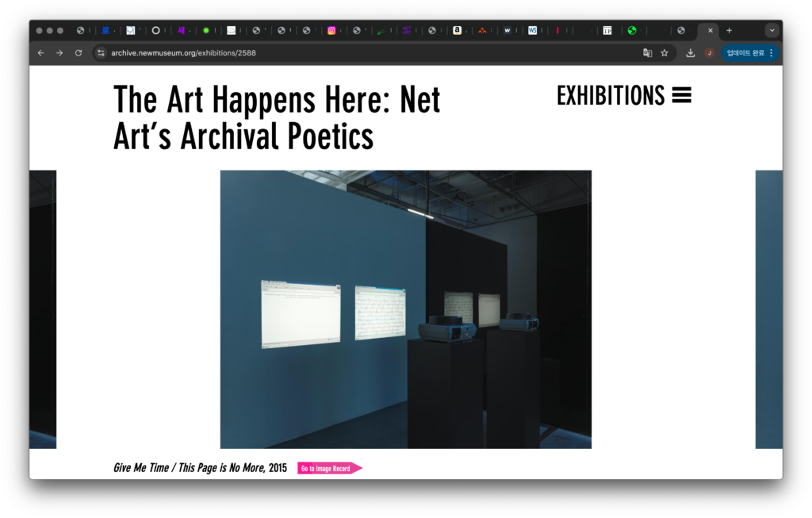Open the translate page icon
The width and height of the screenshot is (812, 518).
click(x=647, y=53)
